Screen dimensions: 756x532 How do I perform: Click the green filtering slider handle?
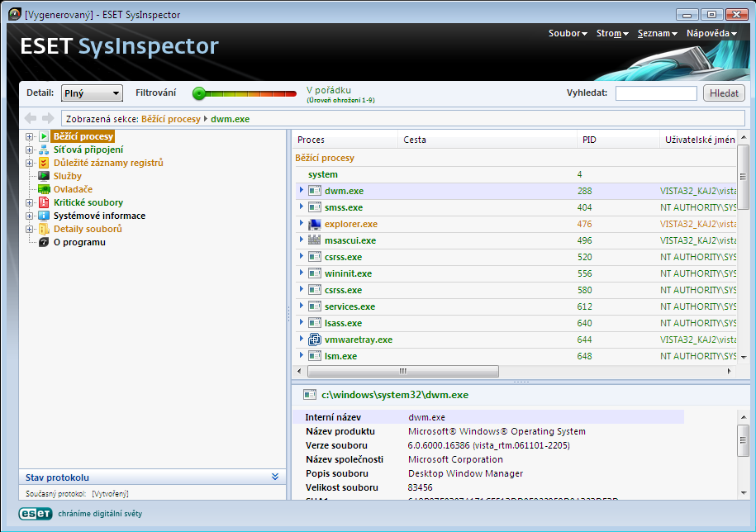click(x=198, y=93)
